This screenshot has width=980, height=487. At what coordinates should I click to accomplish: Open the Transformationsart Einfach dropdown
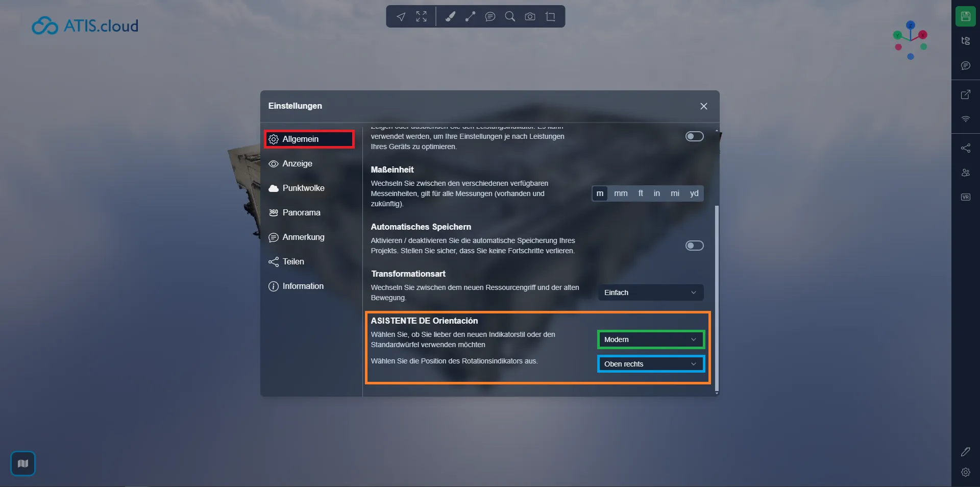(x=650, y=293)
